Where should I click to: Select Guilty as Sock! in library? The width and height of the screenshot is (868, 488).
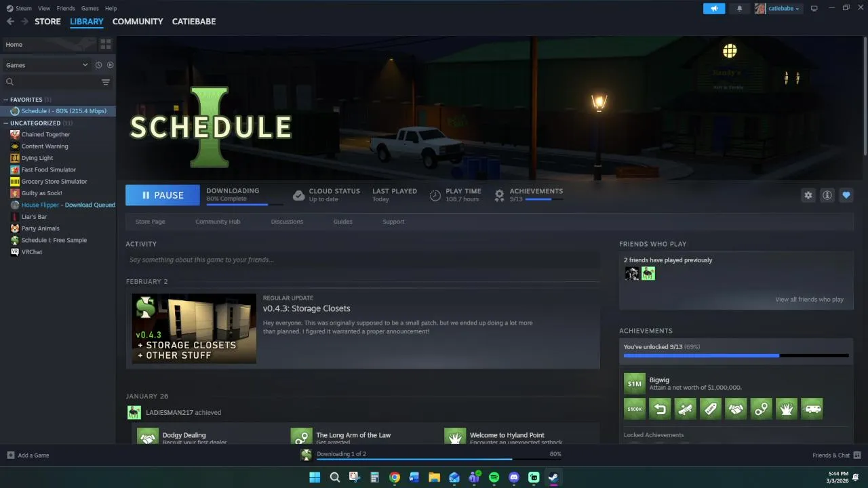[x=41, y=193]
